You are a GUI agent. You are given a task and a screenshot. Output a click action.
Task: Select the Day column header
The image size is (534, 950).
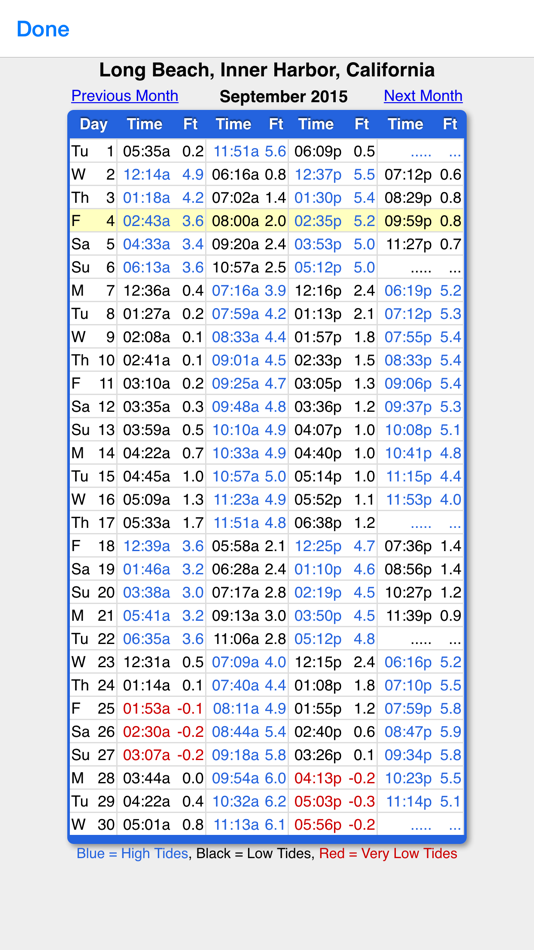click(x=93, y=124)
